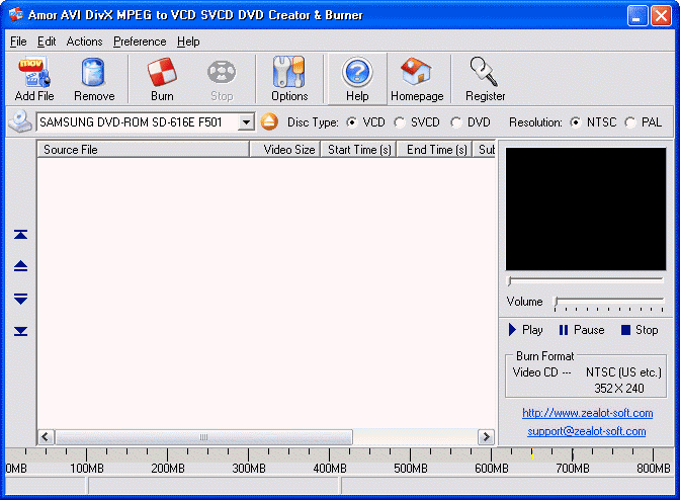The width and height of the screenshot is (680, 500).
Task: Open the Actions menu
Action: coord(85,42)
